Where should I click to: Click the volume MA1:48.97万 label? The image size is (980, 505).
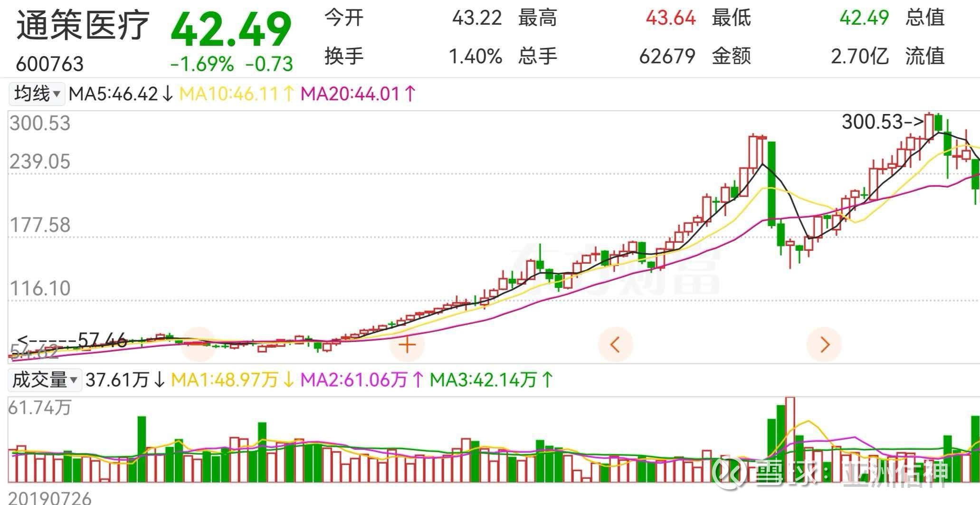pos(233,380)
